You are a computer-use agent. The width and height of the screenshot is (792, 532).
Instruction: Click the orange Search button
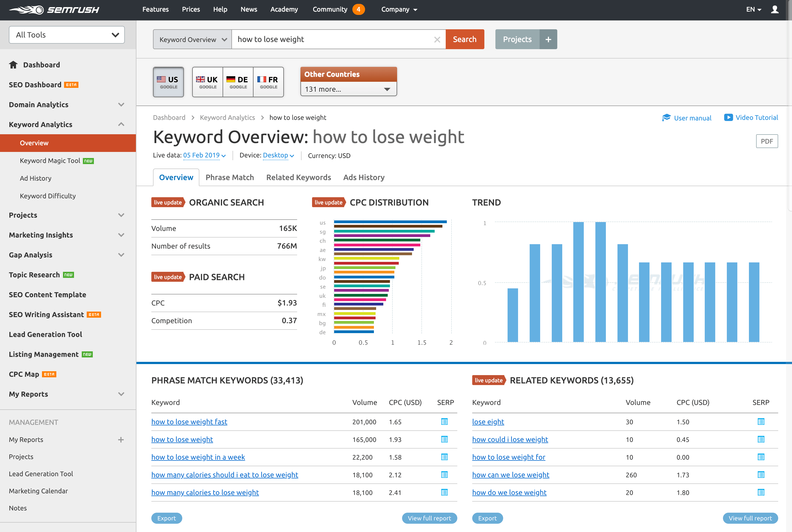pos(464,39)
